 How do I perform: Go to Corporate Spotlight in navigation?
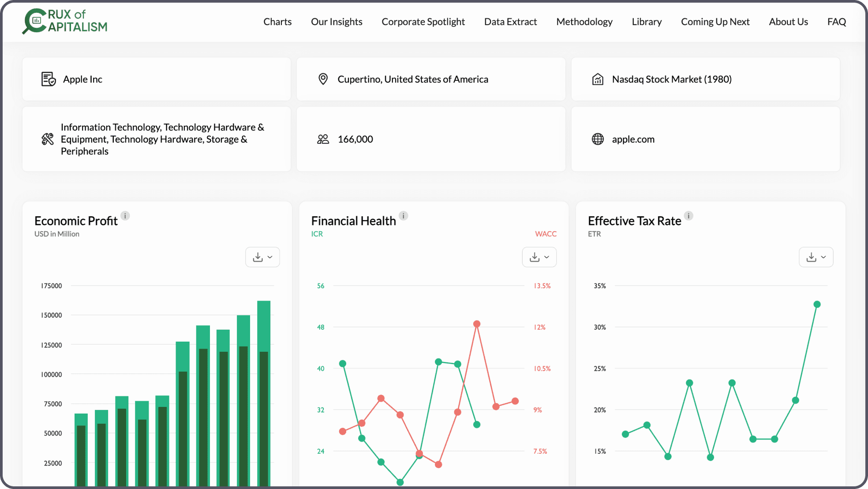pos(423,22)
